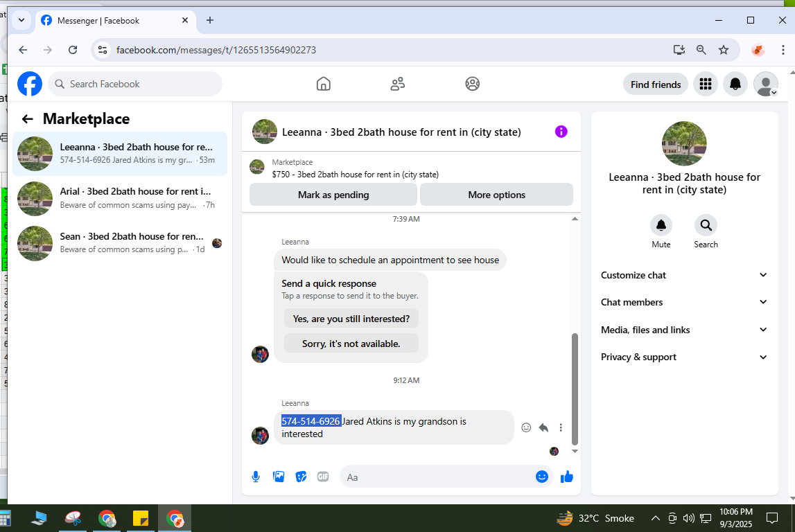
Task: View site information icon in address bar
Action: click(103, 50)
